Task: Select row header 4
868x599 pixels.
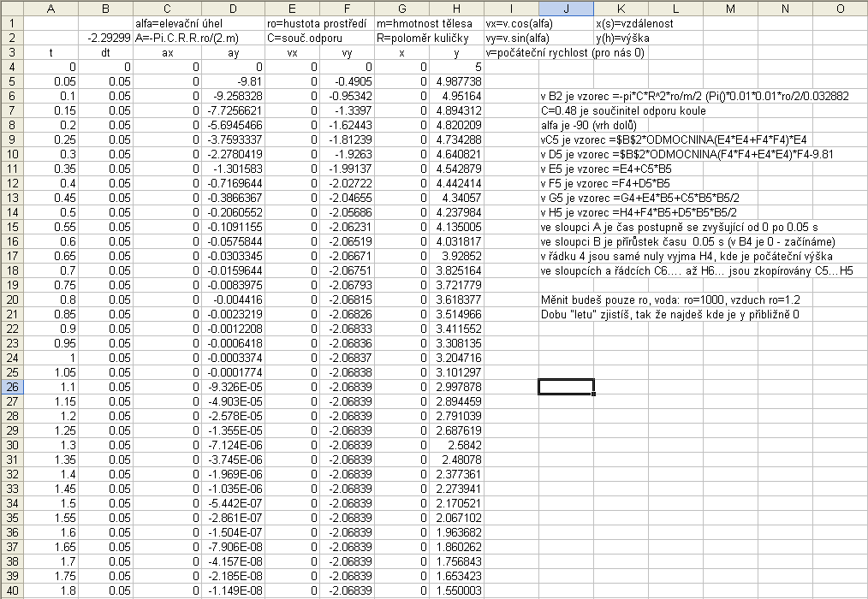Action: (9, 66)
